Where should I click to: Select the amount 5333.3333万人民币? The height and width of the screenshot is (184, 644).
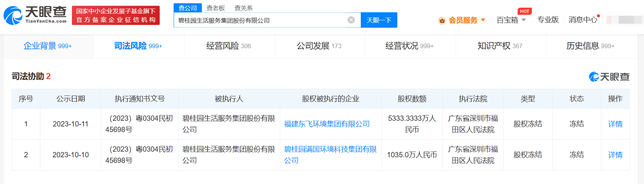(x=412, y=124)
